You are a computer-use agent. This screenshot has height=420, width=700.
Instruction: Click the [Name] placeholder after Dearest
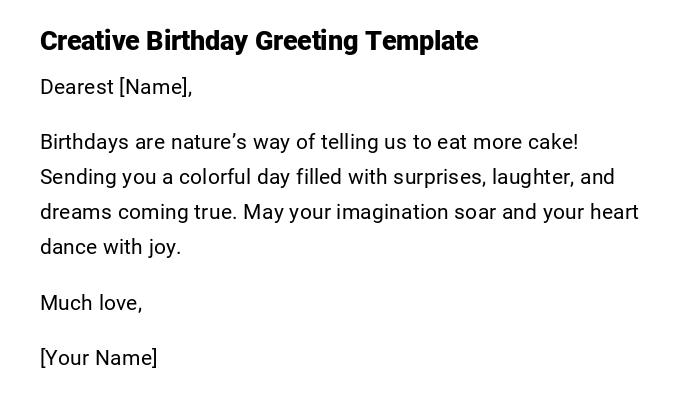pos(153,87)
